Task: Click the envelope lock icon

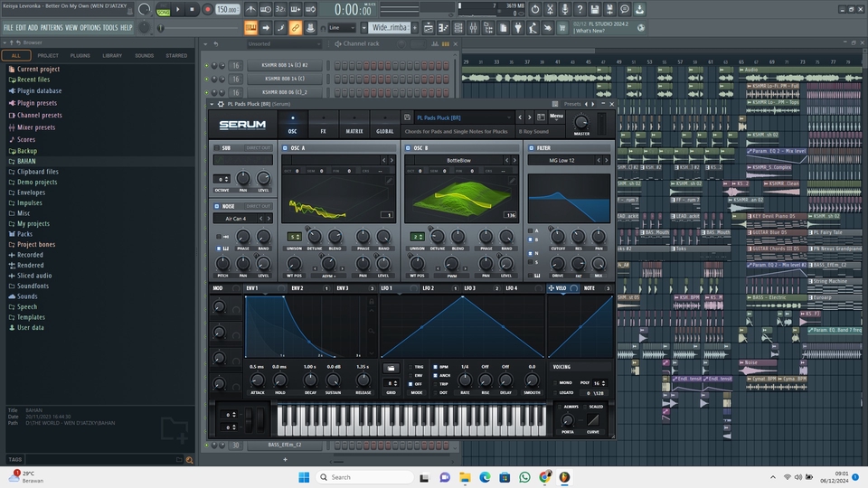Action: coord(372,302)
